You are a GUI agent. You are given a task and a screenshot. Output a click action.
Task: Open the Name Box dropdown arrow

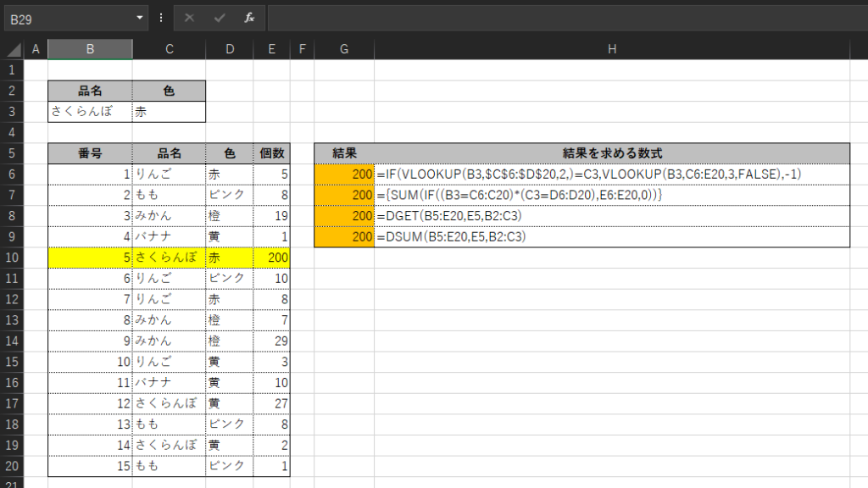coord(139,17)
